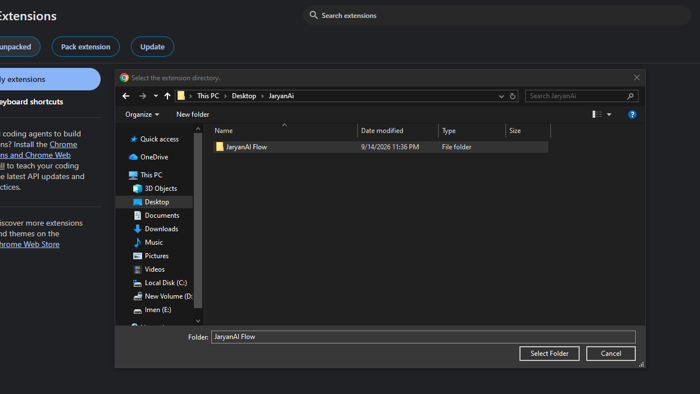This screenshot has height=394, width=700.
Task: Click the 'File folder' type cell
Action: [456, 147]
